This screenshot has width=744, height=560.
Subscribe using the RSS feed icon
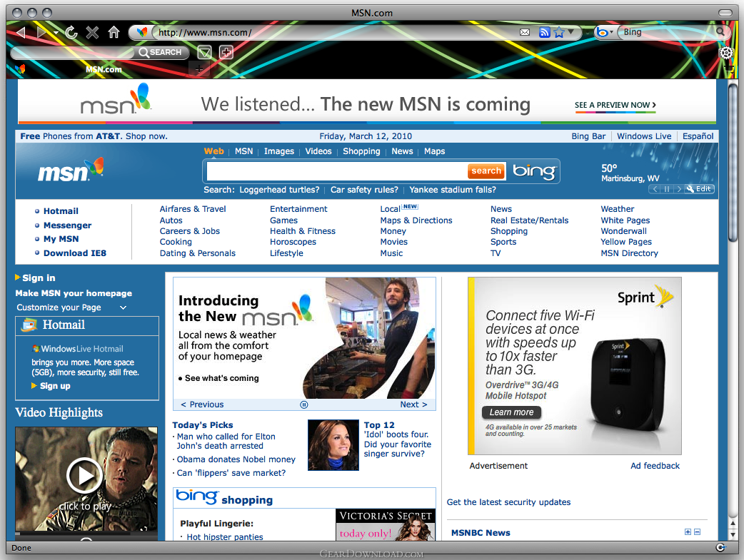pyautogui.click(x=544, y=32)
